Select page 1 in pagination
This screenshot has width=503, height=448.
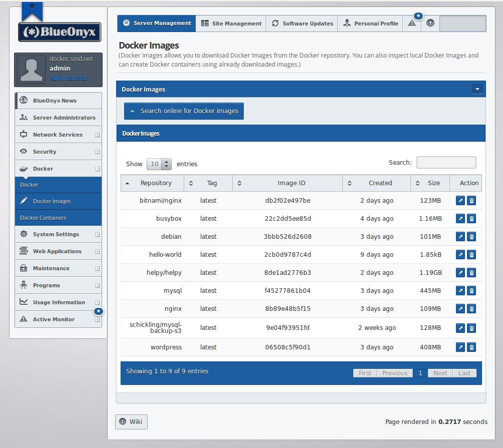pyautogui.click(x=420, y=373)
